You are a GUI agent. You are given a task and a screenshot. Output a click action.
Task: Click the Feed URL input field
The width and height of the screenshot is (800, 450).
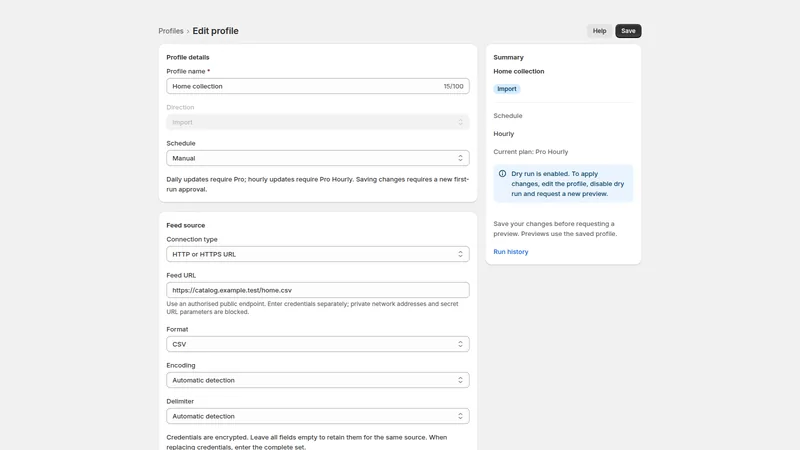tap(317, 290)
